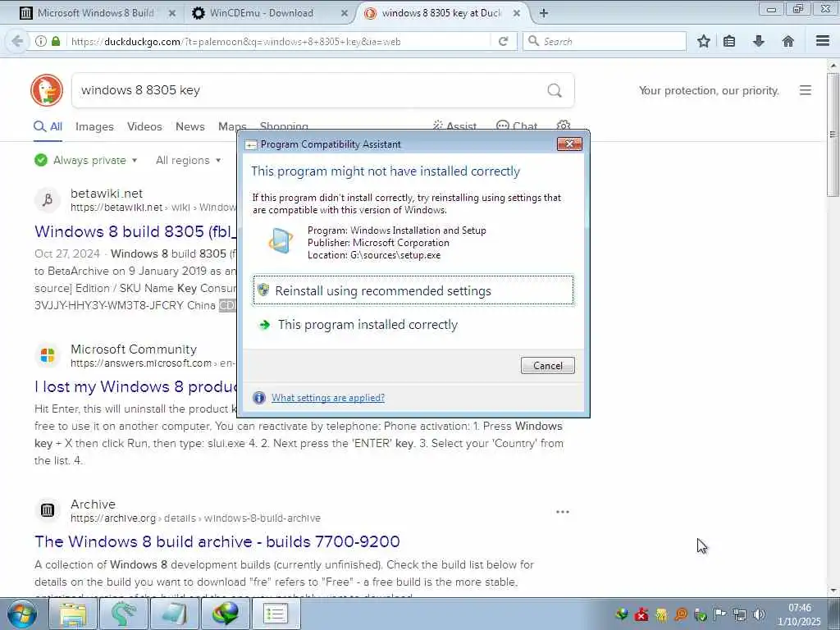
Task: Click the network tray icon
Action: [740, 614]
